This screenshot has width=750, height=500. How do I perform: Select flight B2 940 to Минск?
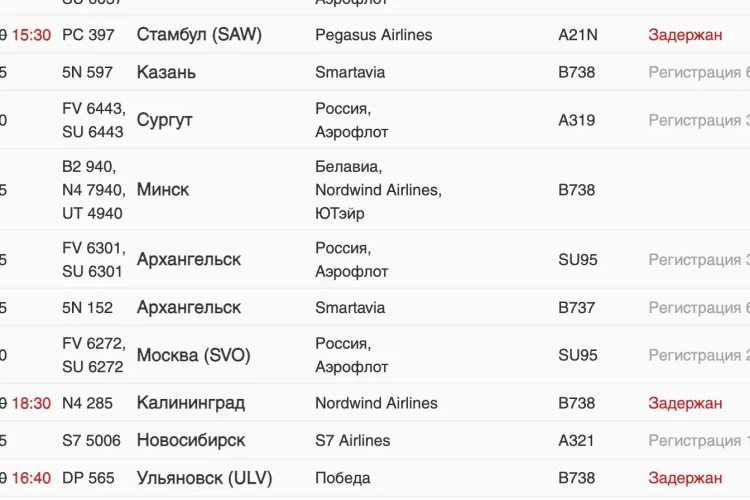(89, 167)
